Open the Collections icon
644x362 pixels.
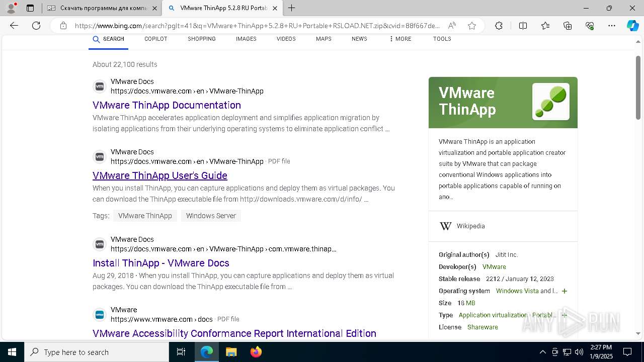coord(568,26)
